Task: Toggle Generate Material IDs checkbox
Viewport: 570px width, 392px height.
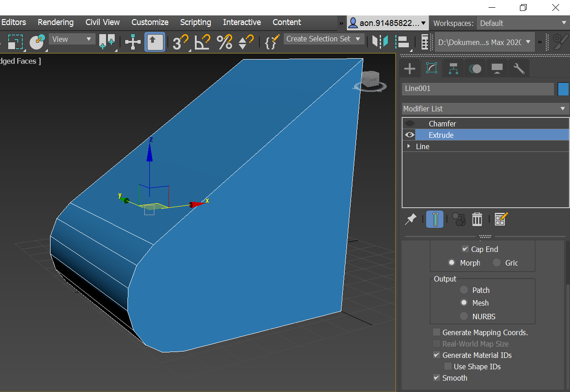Action: pyautogui.click(x=437, y=355)
